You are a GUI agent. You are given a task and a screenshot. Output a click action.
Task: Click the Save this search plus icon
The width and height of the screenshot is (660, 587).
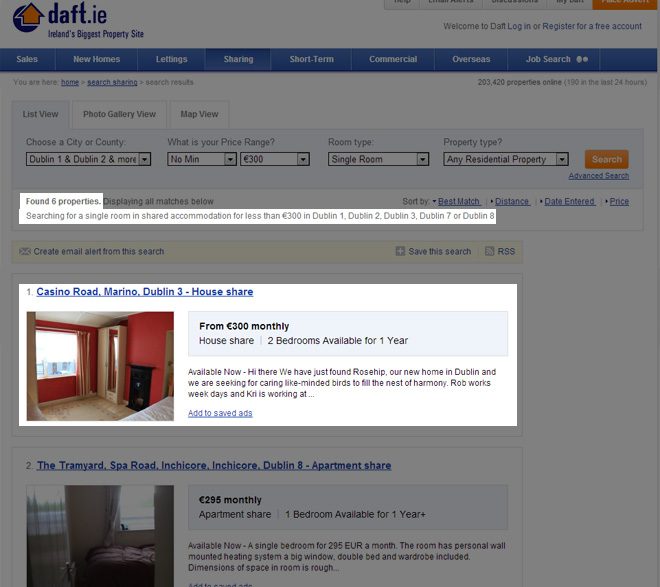point(400,251)
